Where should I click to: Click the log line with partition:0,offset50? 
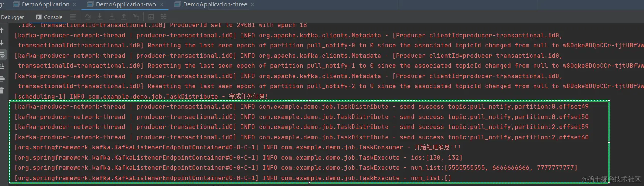pyautogui.click(x=301, y=117)
